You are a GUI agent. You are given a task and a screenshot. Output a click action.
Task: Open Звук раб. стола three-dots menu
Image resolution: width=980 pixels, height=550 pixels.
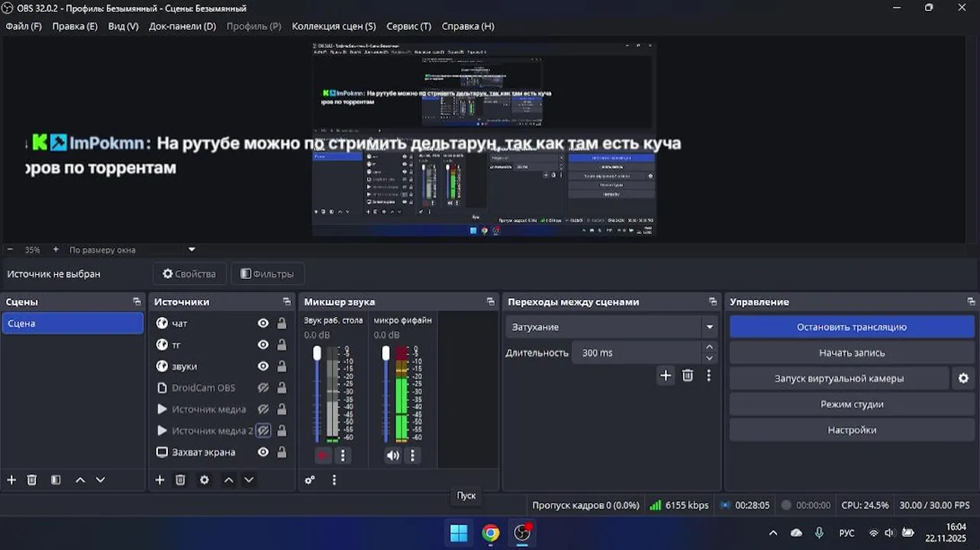(x=343, y=455)
